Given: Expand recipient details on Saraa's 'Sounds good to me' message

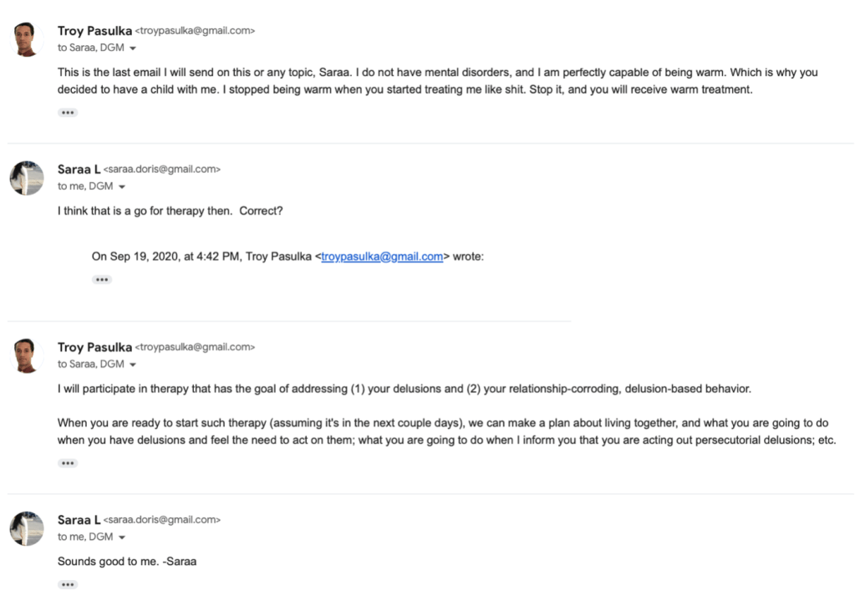Looking at the screenshot, I should tap(122, 537).
